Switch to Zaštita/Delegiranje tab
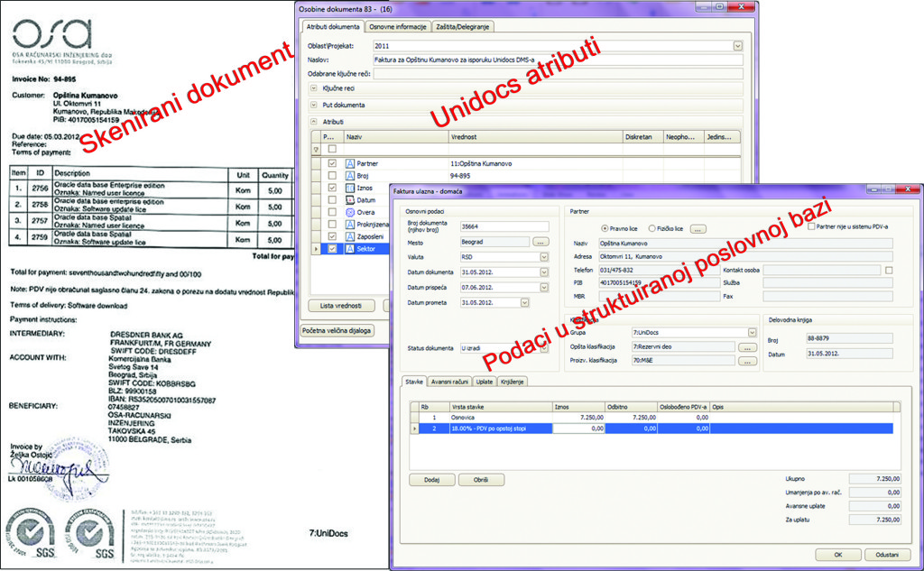Image resolution: width=924 pixels, height=571 pixels. [x=463, y=26]
